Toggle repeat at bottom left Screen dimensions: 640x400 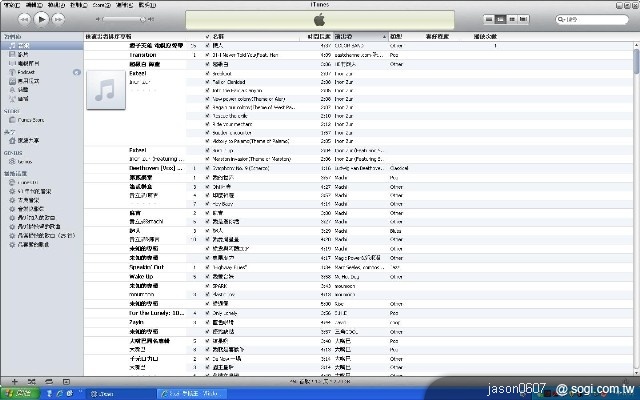coord(48,382)
